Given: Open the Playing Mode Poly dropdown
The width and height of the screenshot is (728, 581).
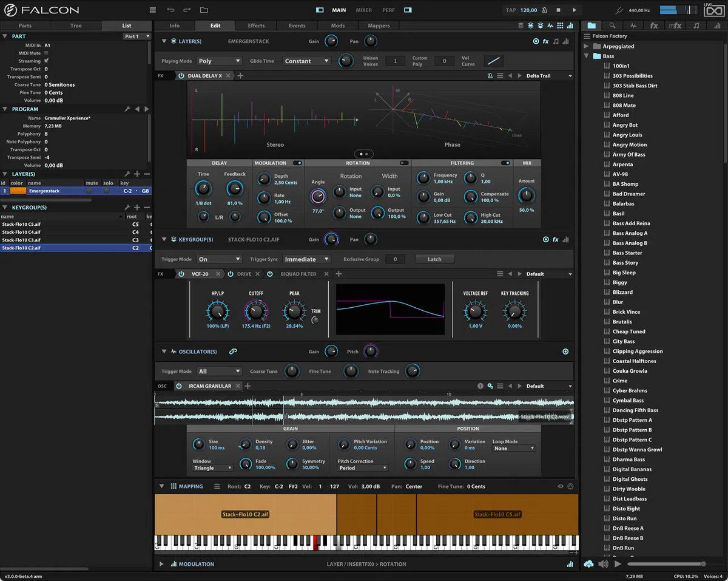Looking at the screenshot, I should point(219,61).
